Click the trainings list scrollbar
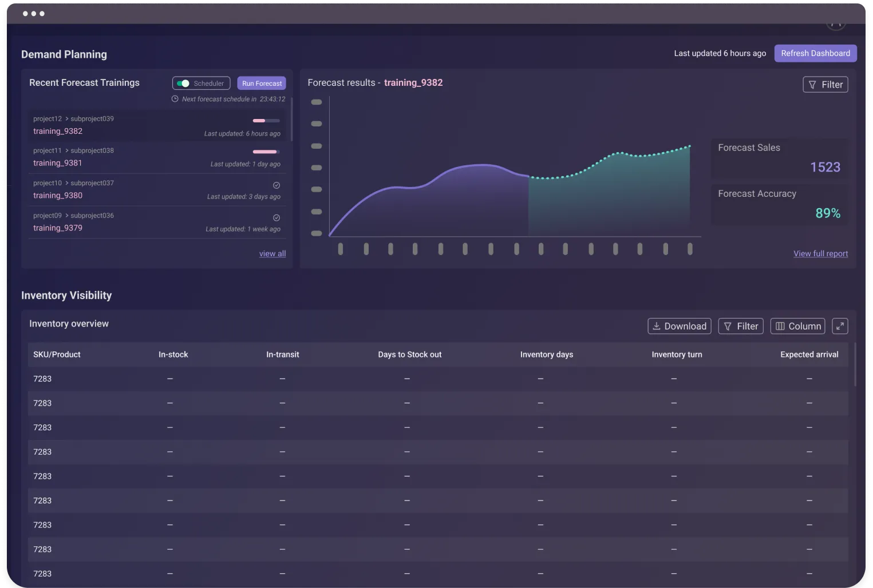The image size is (873, 588). pos(291,120)
